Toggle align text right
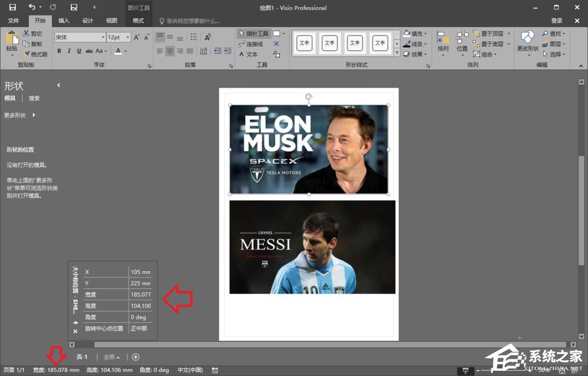This screenshot has height=376, width=588. click(x=180, y=51)
